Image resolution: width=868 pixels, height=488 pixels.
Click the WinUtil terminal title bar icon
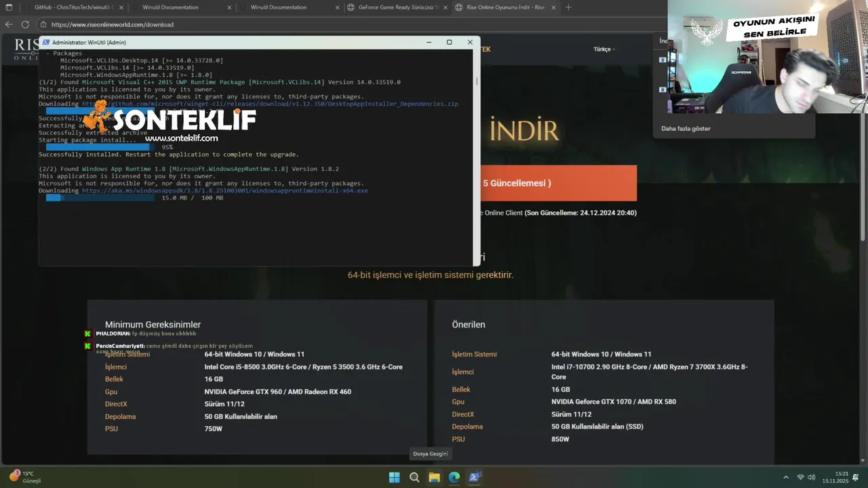tap(46, 42)
